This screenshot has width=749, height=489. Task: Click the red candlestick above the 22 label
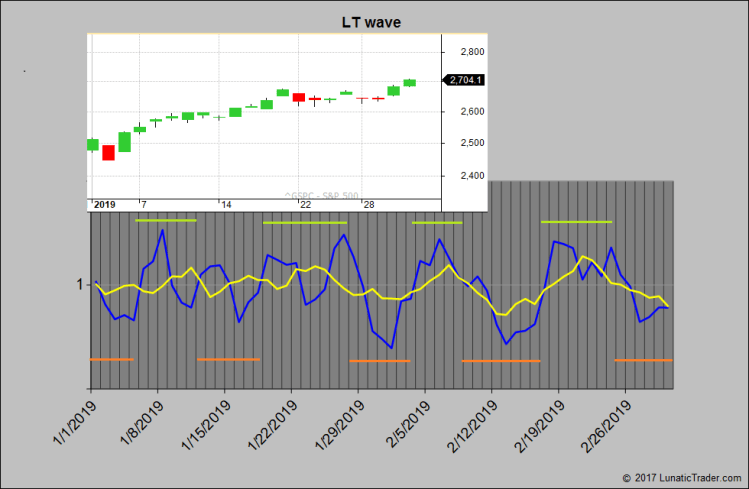(x=298, y=97)
